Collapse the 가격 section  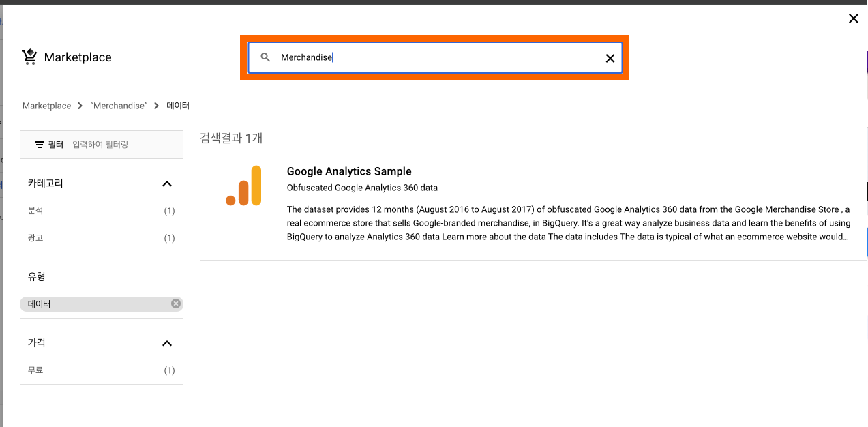pyautogui.click(x=167, y=343)
